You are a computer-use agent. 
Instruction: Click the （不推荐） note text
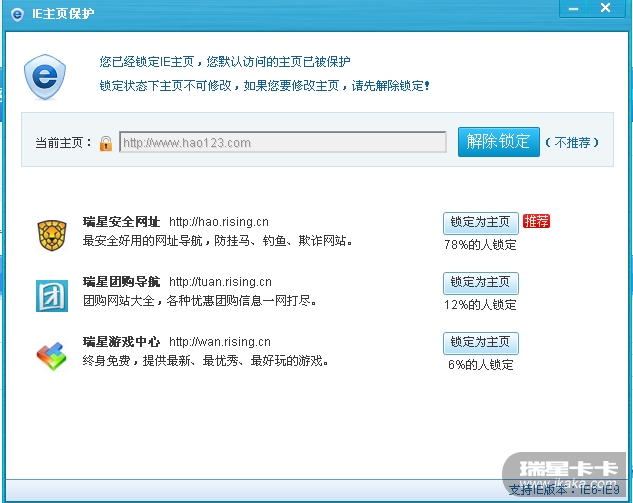(x=572, y=142)
